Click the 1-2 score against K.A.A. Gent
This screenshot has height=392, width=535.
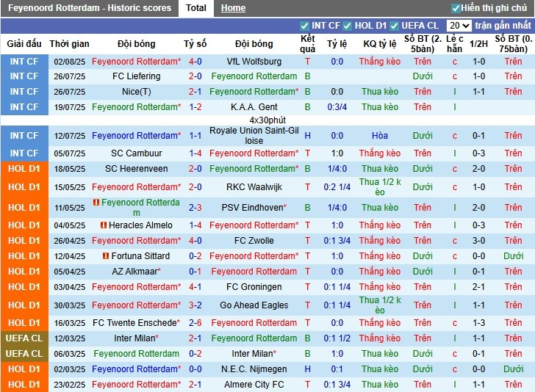(195, 107)
